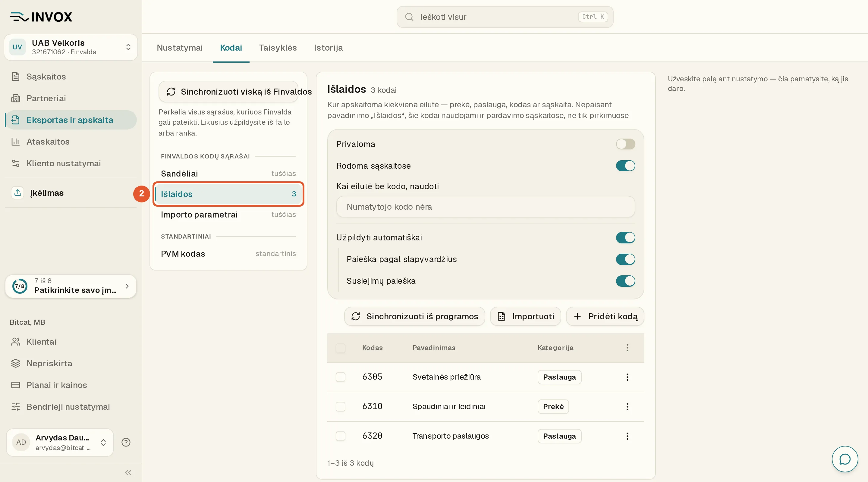The image size is (868, 482).
Task: Open Bendrieji nustatymai settings
Action: [x=71, y=407]
